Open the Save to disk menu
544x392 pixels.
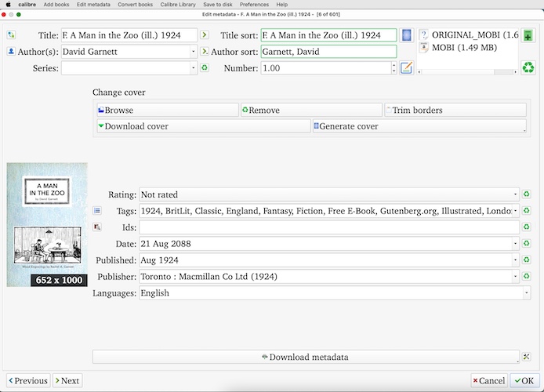(218, 5)
